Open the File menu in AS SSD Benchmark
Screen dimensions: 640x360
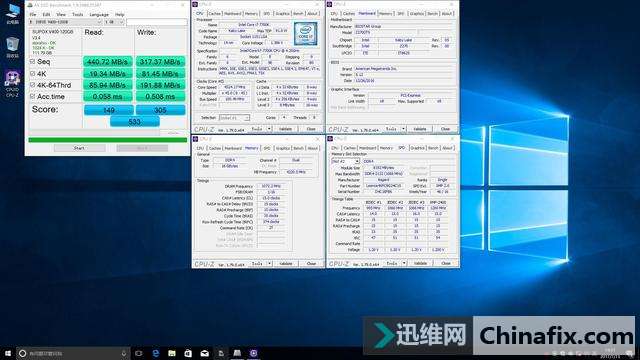coord(33,14)
